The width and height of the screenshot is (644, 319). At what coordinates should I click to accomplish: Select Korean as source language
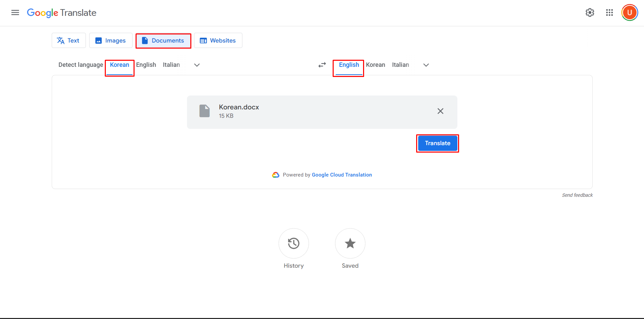(119, 64)
